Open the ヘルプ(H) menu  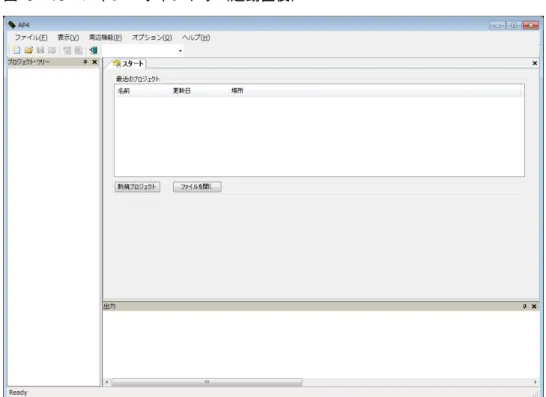[x=196, y=38]
